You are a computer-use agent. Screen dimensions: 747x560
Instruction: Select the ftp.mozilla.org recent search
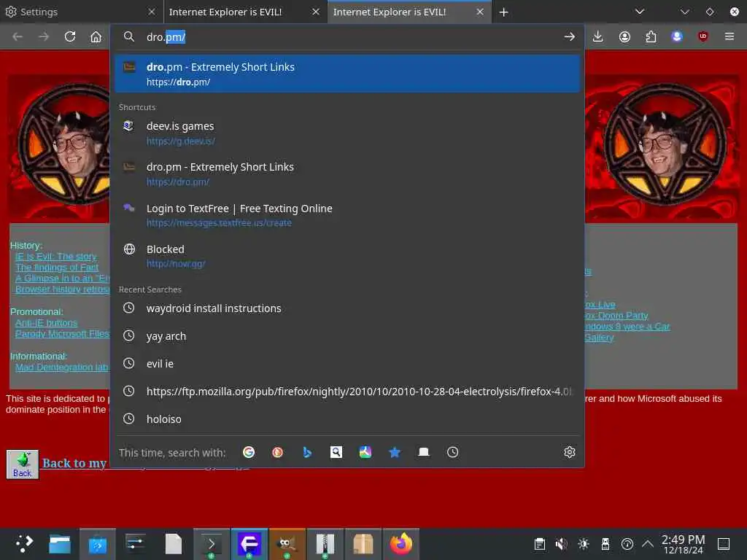pyautogui.click(x=347, y=392)
